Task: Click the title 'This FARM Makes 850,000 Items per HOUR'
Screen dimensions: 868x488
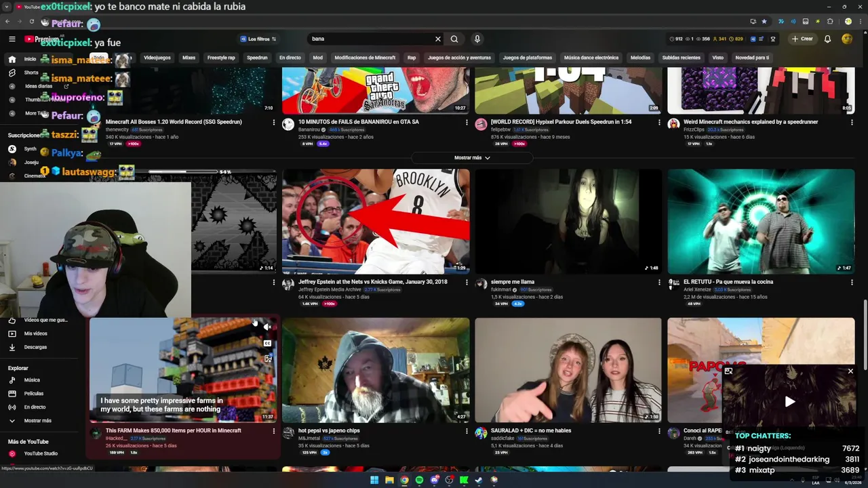Action: pos(174,430)
